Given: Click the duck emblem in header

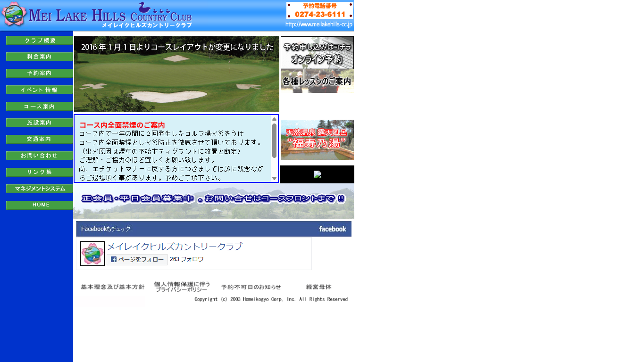Looking at the screenshot, I should coord(144,8).
